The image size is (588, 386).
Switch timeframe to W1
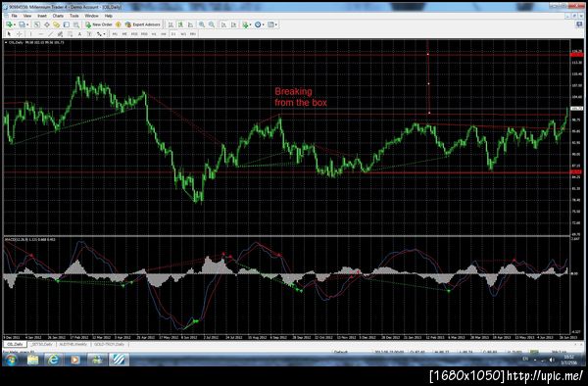point(183,34)
